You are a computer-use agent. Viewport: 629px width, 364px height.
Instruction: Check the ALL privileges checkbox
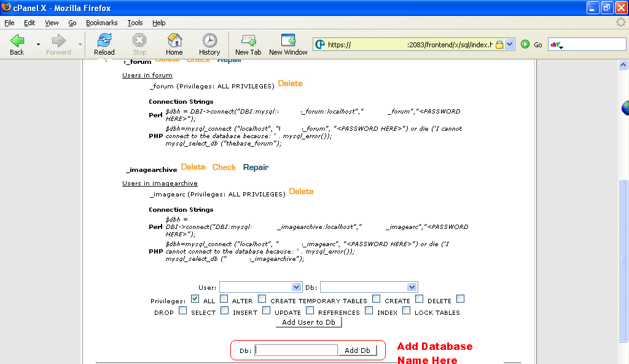click(195, 299)
